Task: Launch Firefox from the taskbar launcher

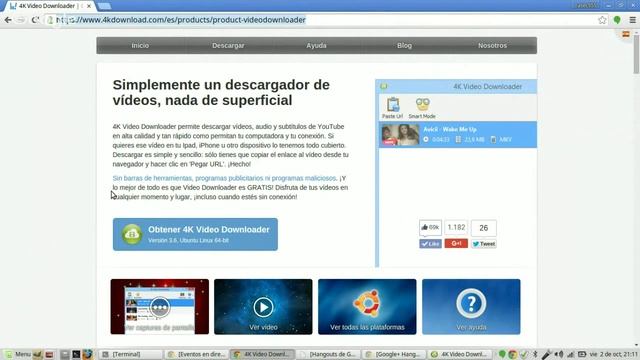Action: [87, 354]
